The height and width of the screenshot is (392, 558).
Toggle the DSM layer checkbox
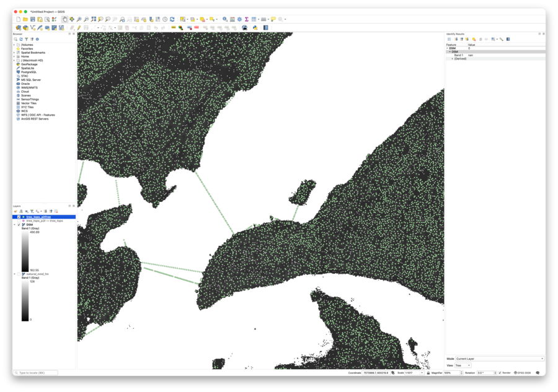click(x=19, y=225)
